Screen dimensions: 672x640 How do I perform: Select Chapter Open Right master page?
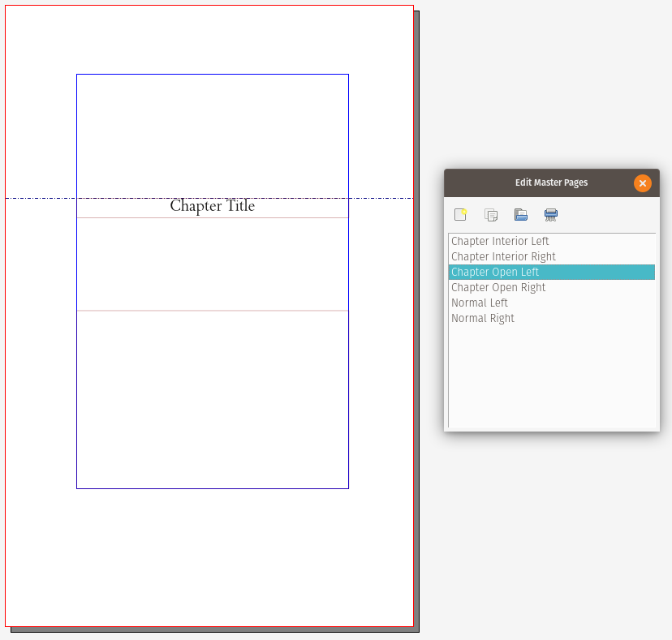point(552,287)
